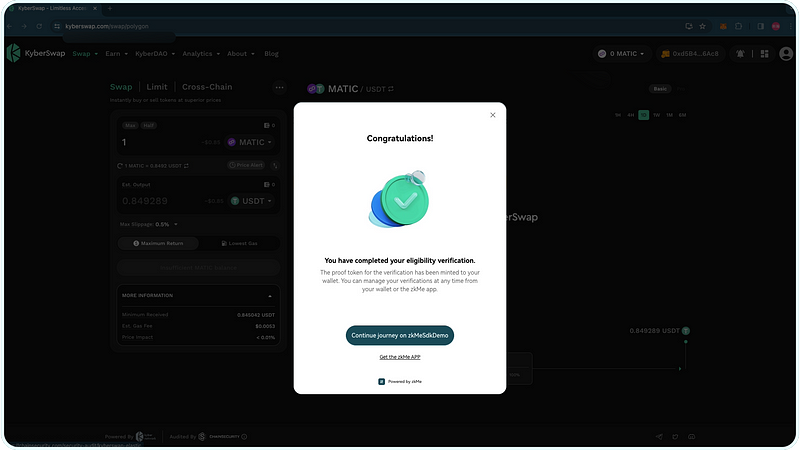Open the MetaMask fox extension icon
The height and width of the screenshot is (450, 800).
tap(723, 26)
